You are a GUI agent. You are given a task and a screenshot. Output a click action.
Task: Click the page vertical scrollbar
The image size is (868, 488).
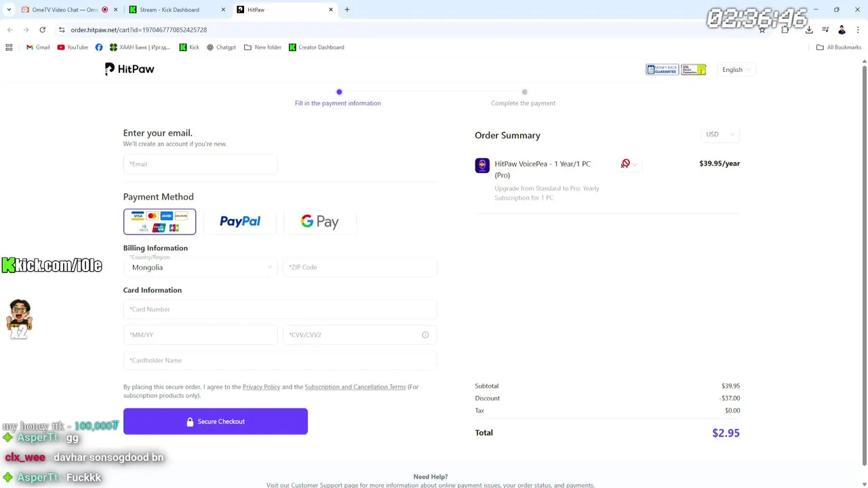pyautogui.click(x=864, y=264)
